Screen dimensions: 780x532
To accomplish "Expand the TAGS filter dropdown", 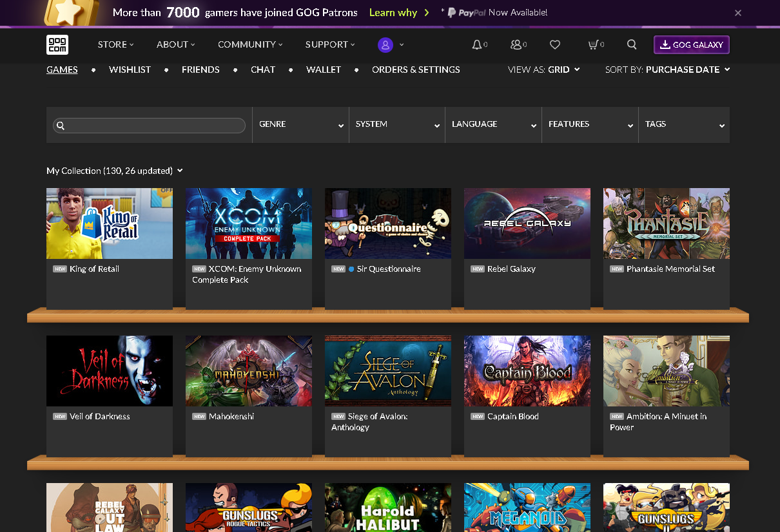I will coord(685,124).
